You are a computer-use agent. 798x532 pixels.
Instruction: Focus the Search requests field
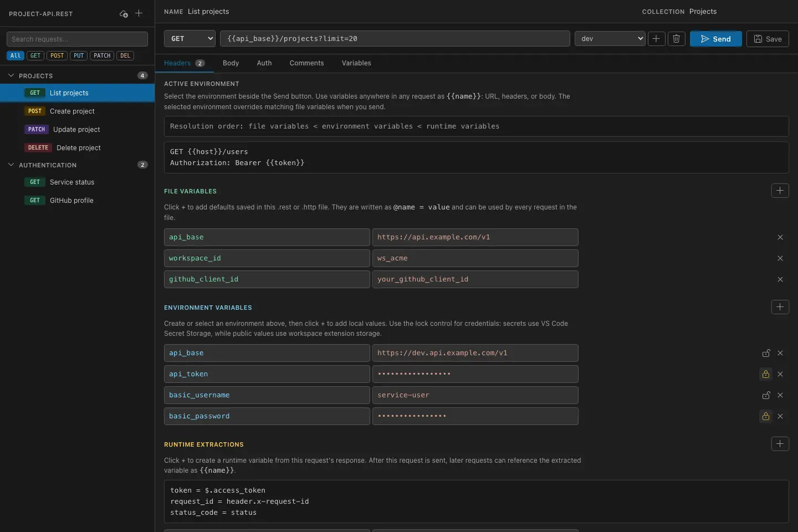77,39
